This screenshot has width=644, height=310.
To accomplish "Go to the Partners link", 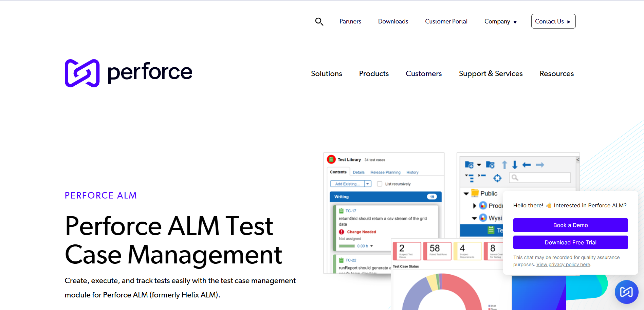I will (x=350, y=21).
